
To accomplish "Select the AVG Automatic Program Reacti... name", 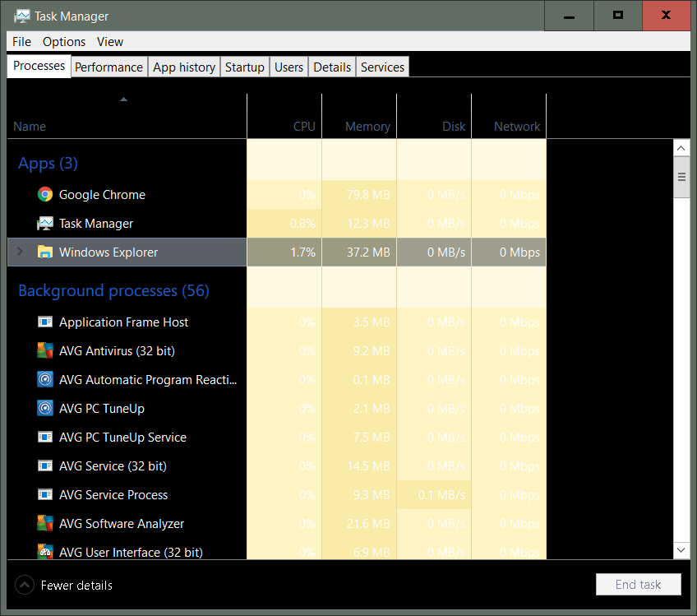I will (148, 380).
